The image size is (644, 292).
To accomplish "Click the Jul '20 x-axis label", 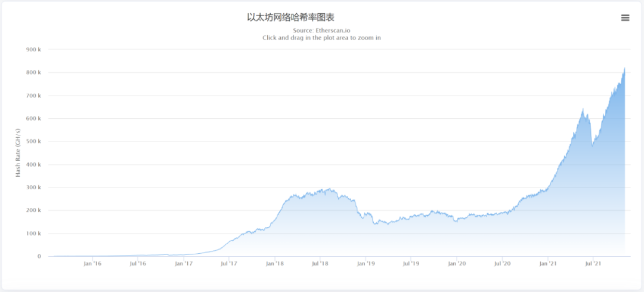I will click(x=502, y=263).
